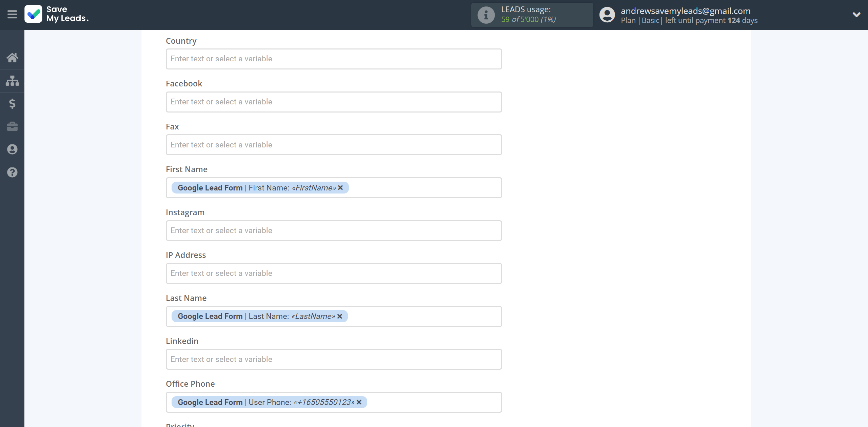Open the hamburger menu
This screenshot has width=868, height=427.
coord(12,15)
